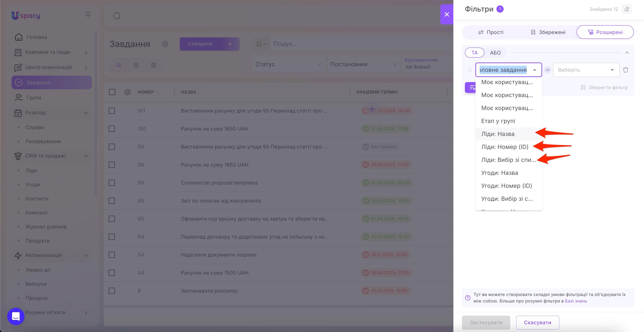The image size is (644, 332).
Task: Click the equals operator icon
Action: tap(547, 70)
